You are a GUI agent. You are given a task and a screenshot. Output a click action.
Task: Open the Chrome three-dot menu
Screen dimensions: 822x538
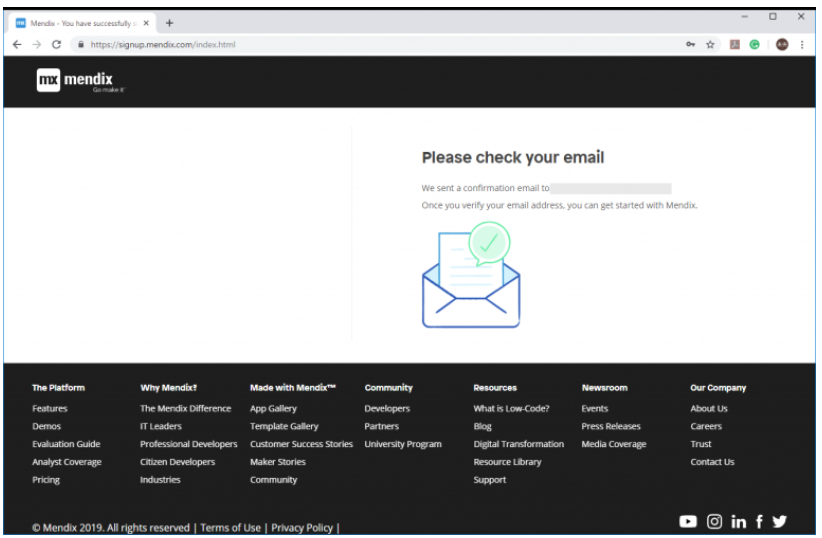[x=802, y=45]
